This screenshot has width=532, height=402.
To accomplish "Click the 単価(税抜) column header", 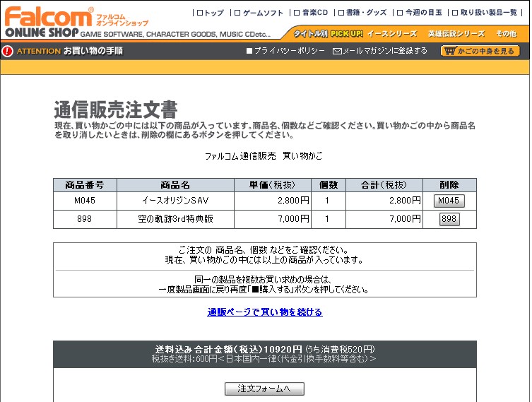I will 273,185.
